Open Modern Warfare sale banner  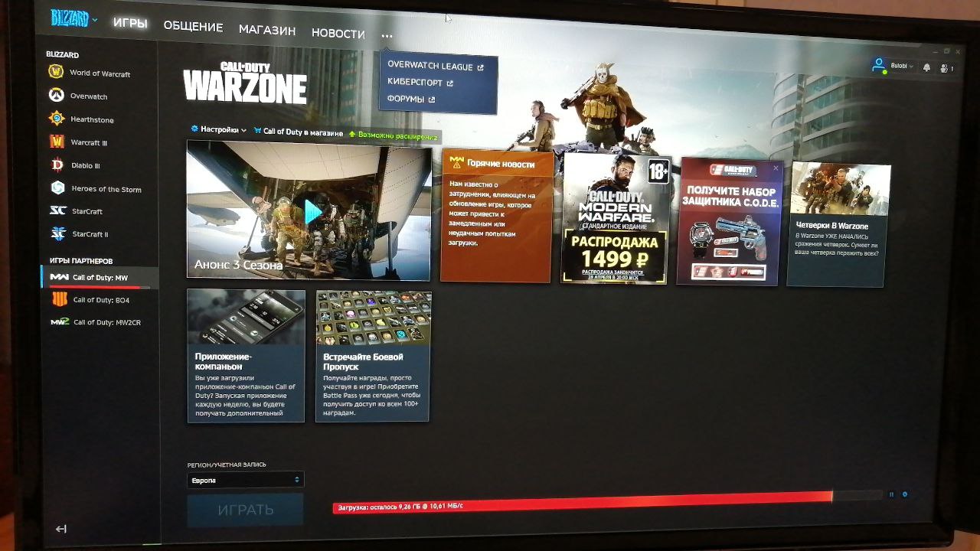pyautogui.click(x=616, y=219)
